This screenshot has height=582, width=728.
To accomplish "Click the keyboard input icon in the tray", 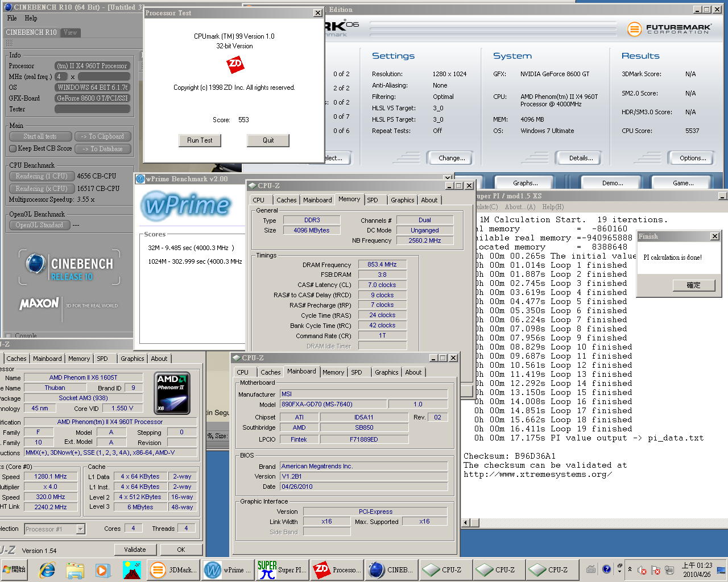I will click(591, 569).
